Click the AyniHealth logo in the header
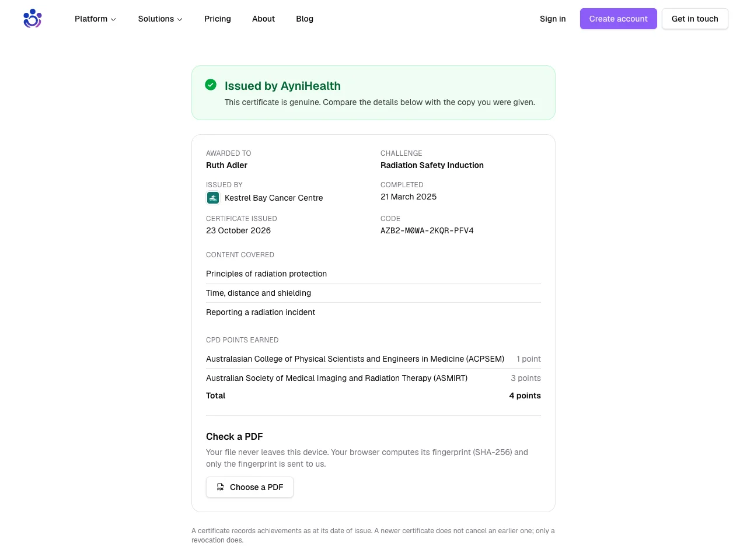 point(33,19)
